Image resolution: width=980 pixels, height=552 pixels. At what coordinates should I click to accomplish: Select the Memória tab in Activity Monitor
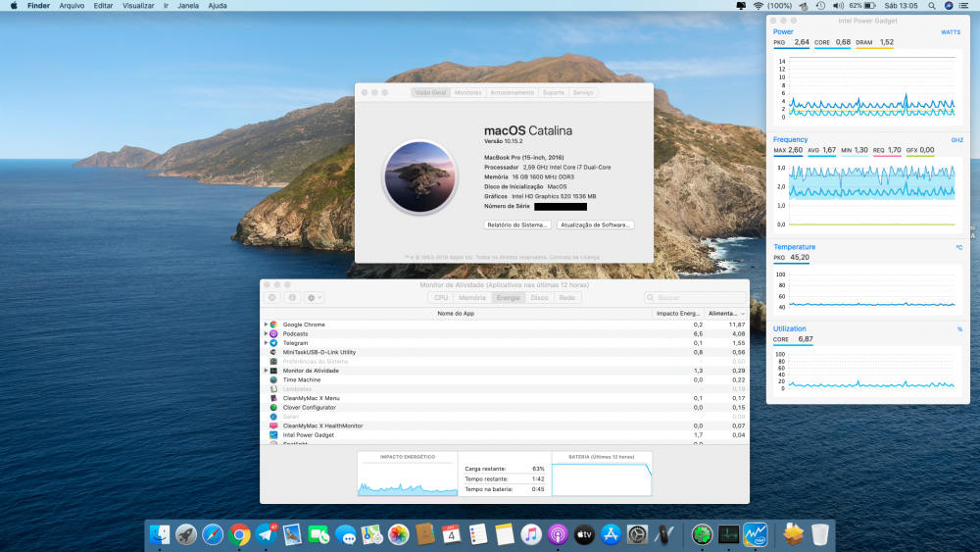[x=472, y=297]
